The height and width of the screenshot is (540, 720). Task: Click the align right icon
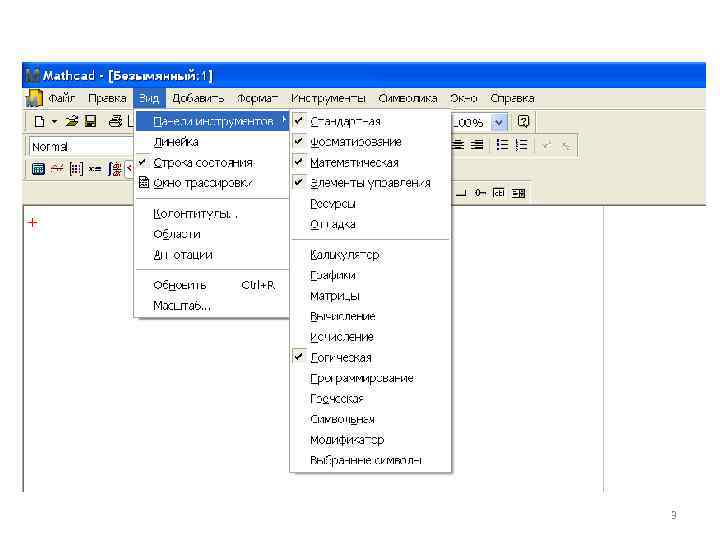[x=478, y=145]
